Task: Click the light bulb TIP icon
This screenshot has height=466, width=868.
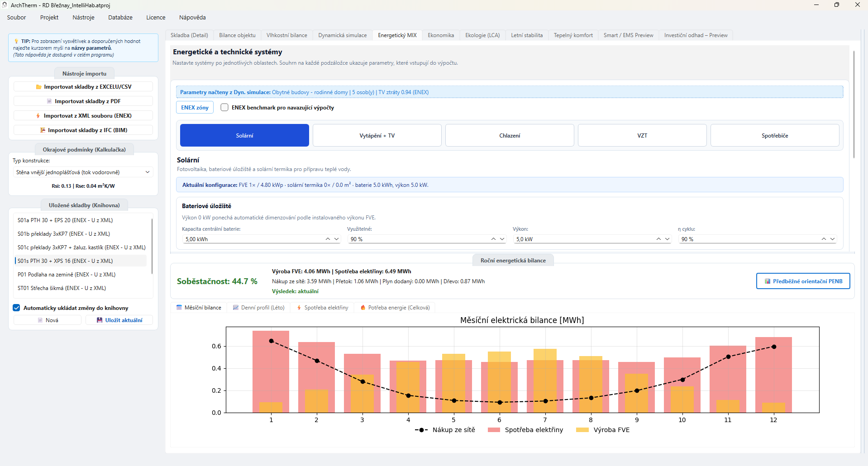Action: click(x=16, y=41)
